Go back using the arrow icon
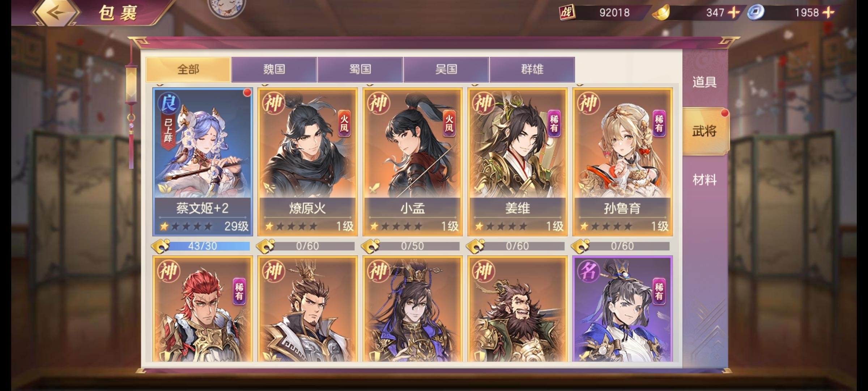The width and height of the screenshot is (868, 391). pyautogui.click(x=56, y=12)
